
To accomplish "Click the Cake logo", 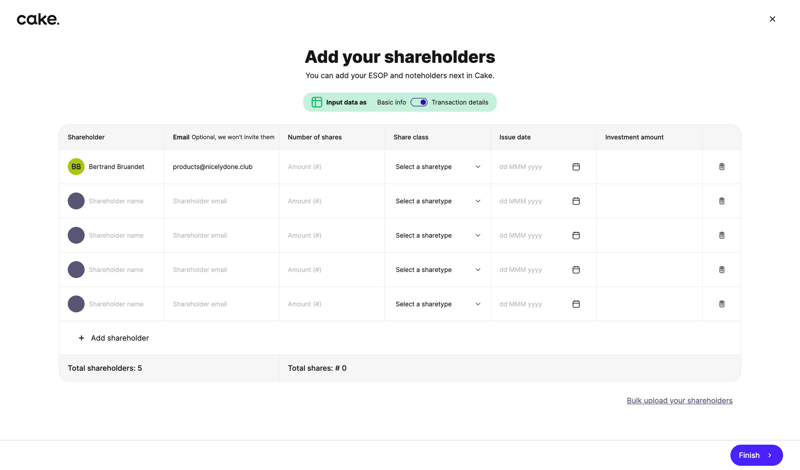I will pos(38,19).
